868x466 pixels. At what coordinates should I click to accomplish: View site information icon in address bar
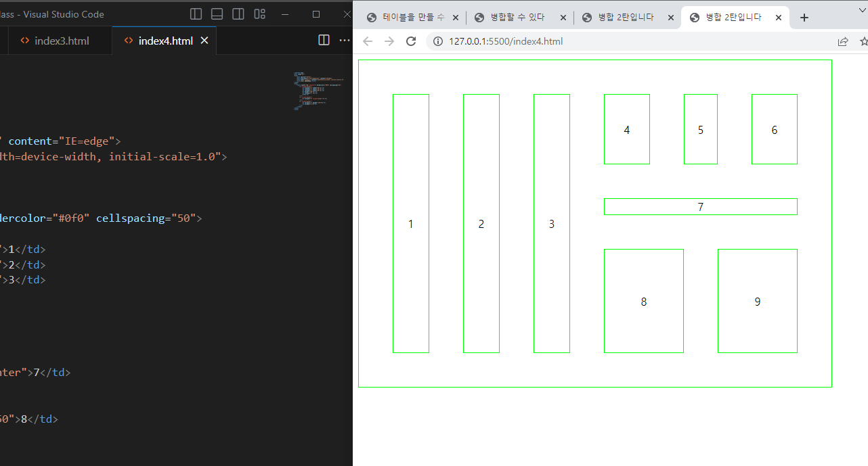[x=438, y=41]
